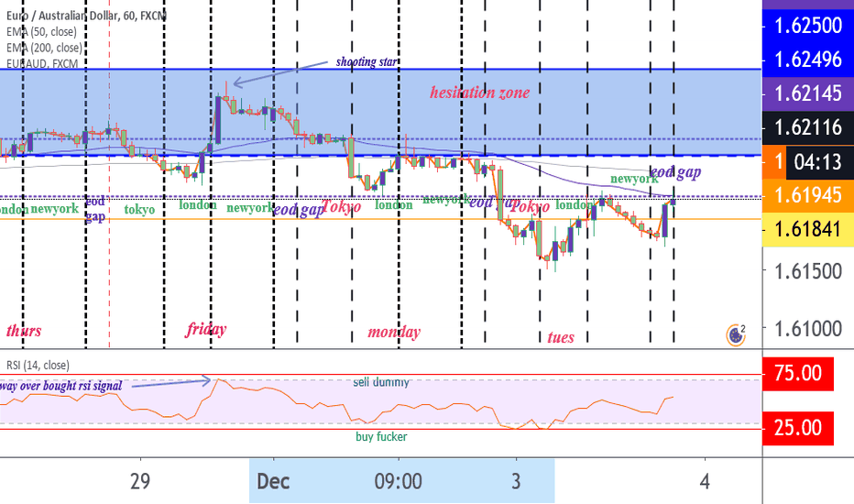Select the 'shooting star' text annotation
Viewport: 854px width, 504px height.
[x=367, y=62]
